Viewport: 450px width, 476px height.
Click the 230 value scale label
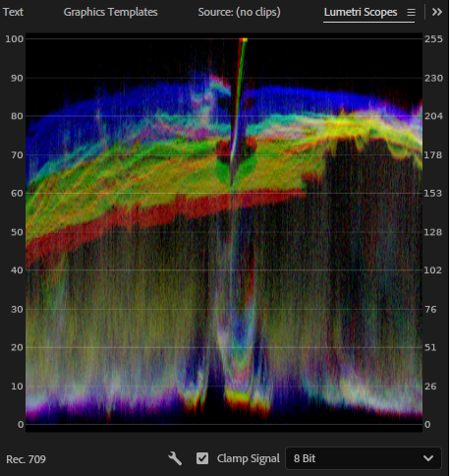[433, 78]
